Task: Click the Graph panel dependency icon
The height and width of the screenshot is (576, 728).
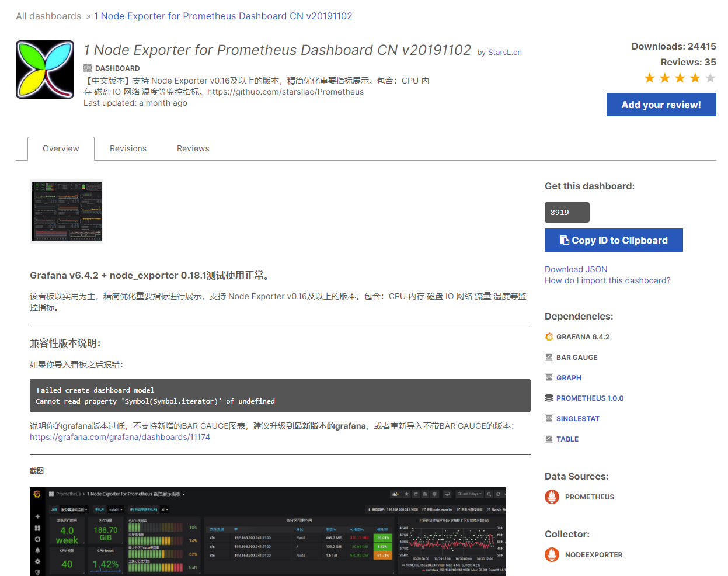Action: click(549, 378)
